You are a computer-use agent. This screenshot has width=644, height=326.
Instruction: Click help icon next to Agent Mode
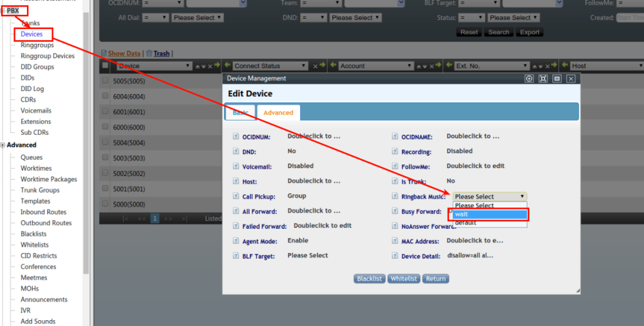coord(236,241)
